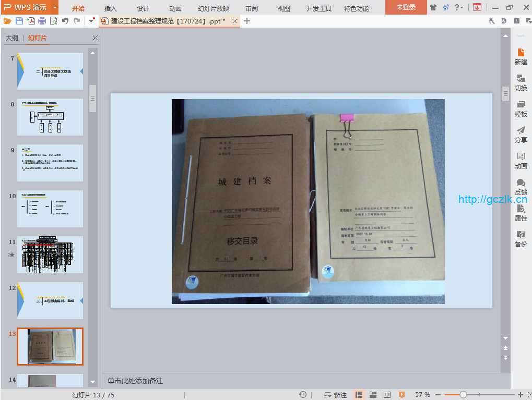This screenshot has width=532, height=400.
Task: Click the zoom slider handle
Action: (463, 395)
